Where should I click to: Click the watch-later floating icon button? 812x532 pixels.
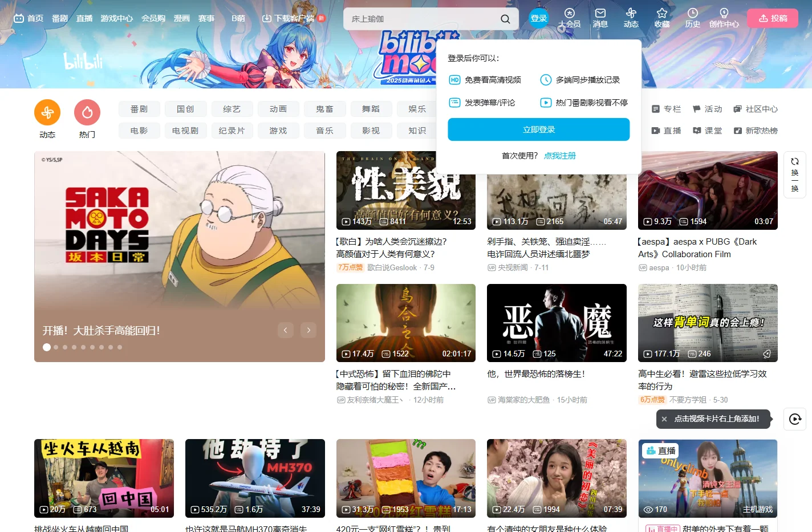795,419
